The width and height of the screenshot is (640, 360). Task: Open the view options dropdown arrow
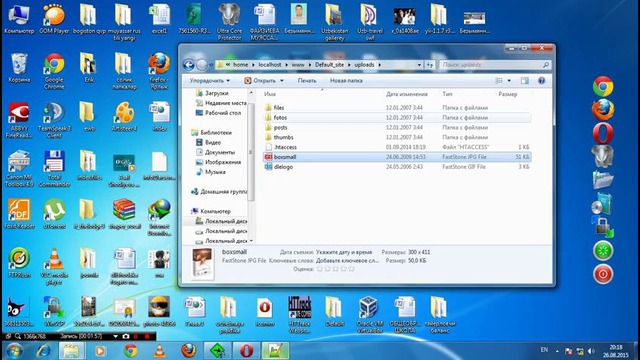coord(509,80)
